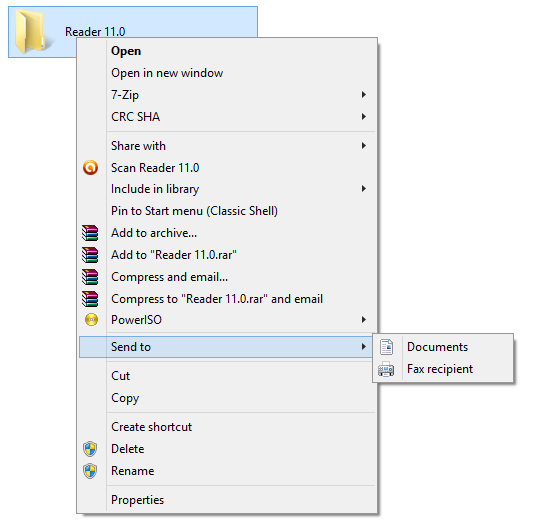
Task: Click the Avast icon beside Scan Reader 11.0
Action: (90, 168)
